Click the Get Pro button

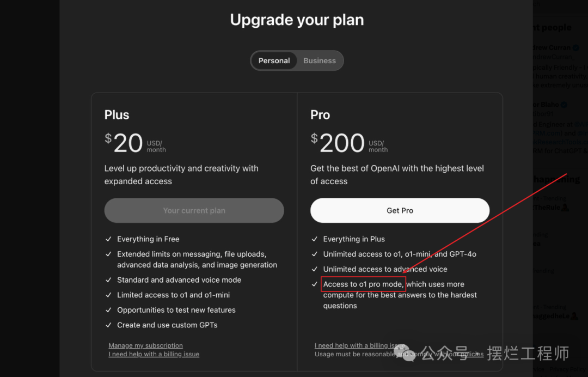(x=400, y=210)
